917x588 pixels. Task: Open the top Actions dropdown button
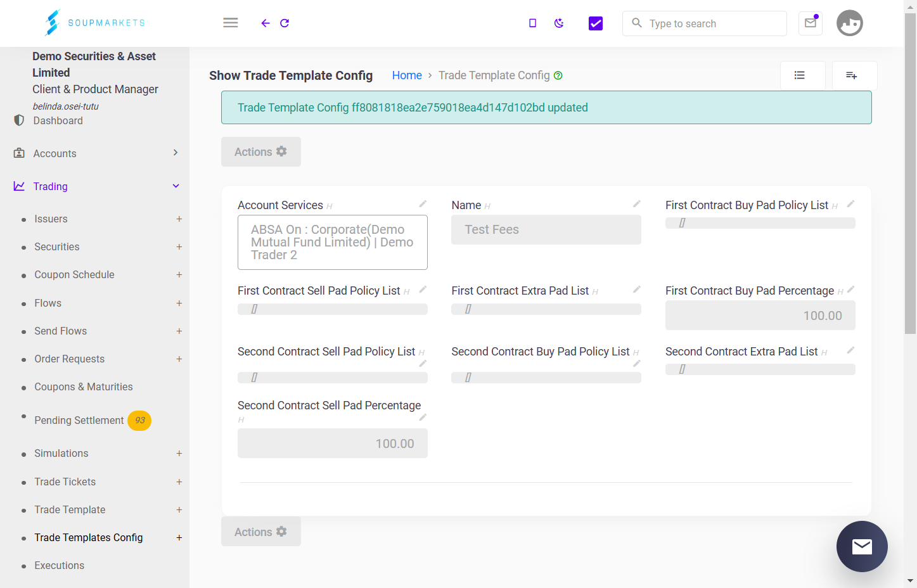pyautogui.click(x=261, y=152)
